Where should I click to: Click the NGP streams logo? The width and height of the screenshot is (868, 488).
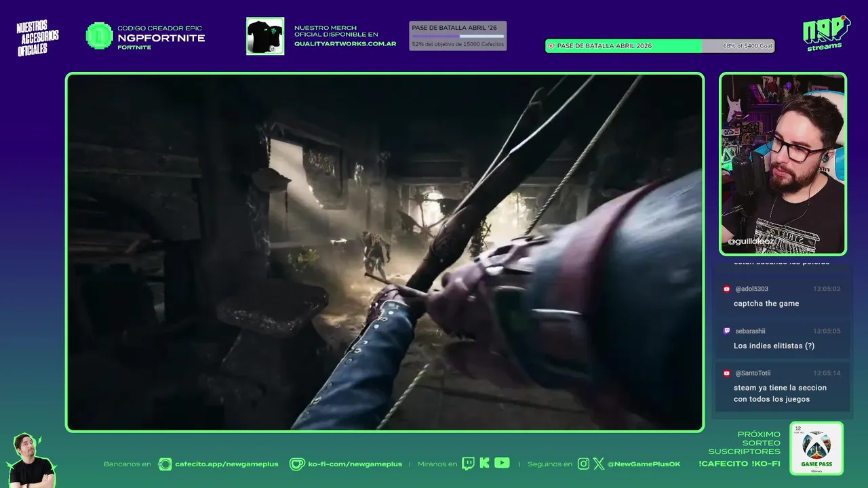(x=826, y=33)
